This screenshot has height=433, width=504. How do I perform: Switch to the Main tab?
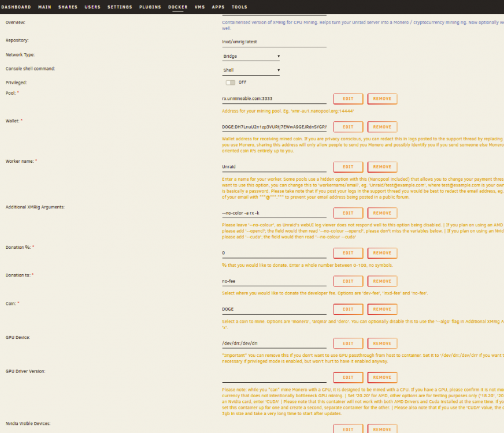coord(45,7)
